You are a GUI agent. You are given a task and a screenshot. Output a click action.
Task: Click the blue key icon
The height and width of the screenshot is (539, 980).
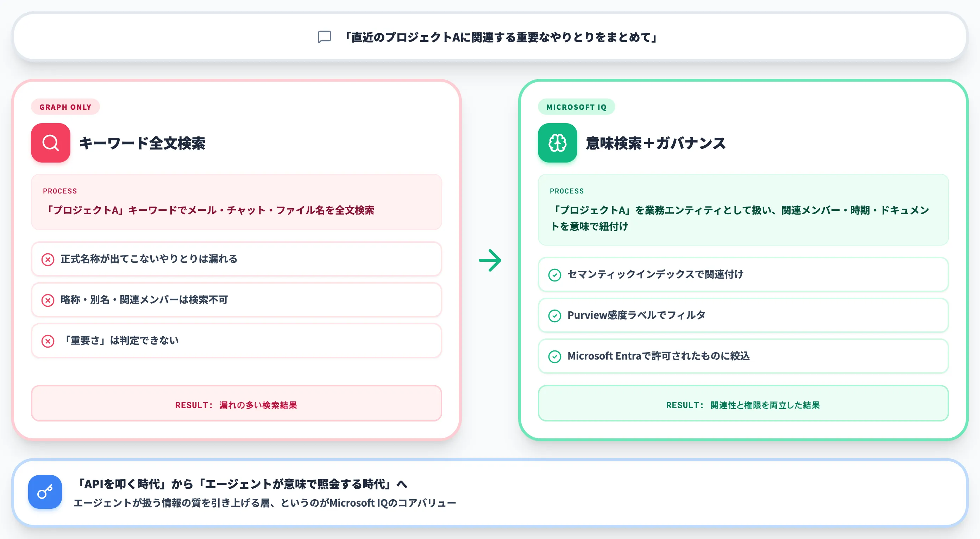point(45,492)
